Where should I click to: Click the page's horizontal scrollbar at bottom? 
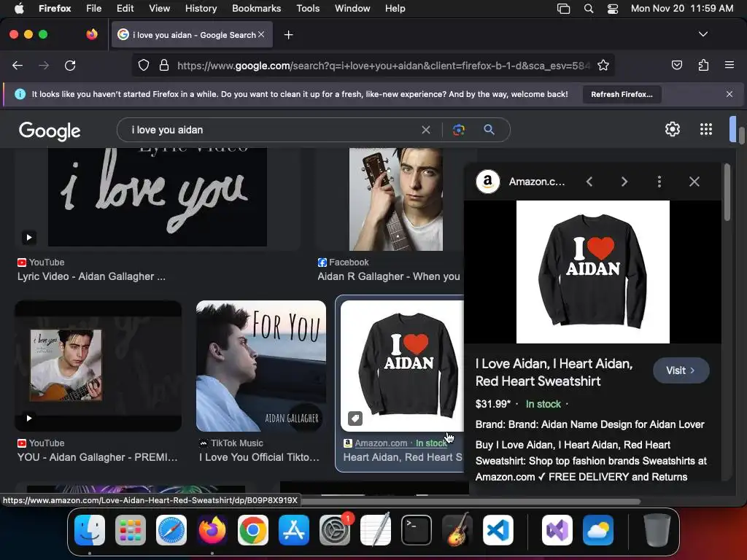click(472, 502)
